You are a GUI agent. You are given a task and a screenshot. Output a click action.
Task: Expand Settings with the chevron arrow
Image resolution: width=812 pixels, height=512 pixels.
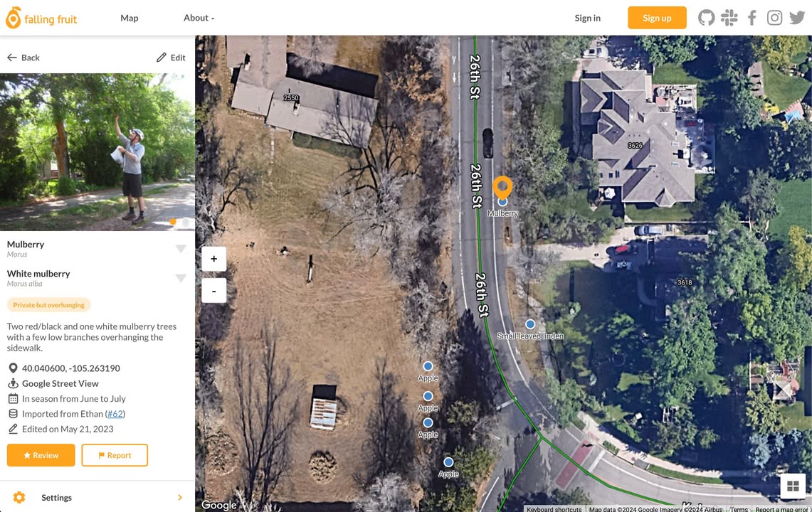point(180,498)
